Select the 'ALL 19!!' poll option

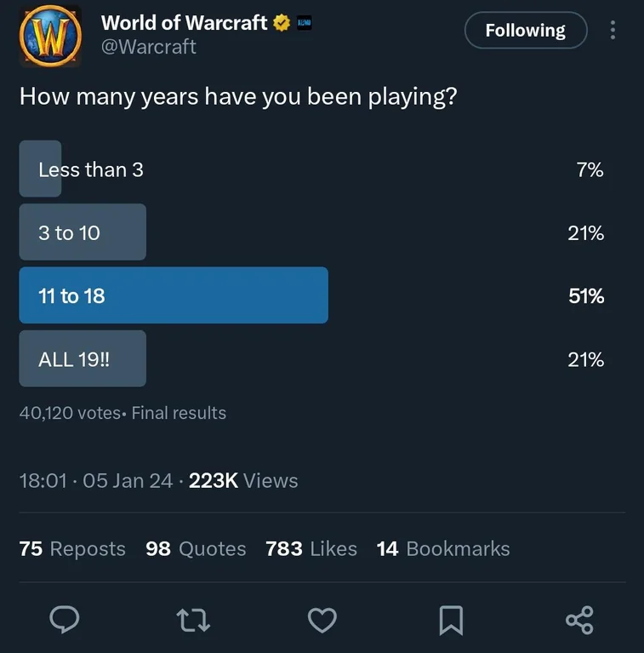tap(311, 358)
